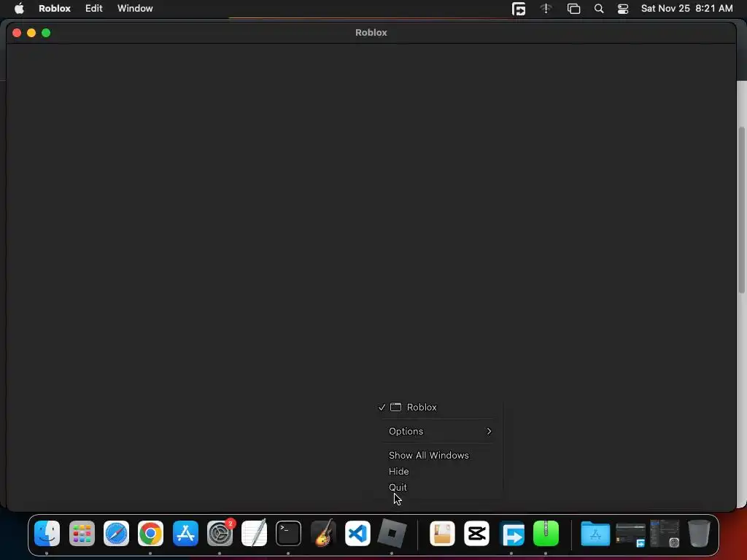Image resolution: width=747 pixels, height=560 pixels.
Task: Open the blue arrow screen-sharing app in Dock
Action: pyautogui.click(x=511, y=533)
